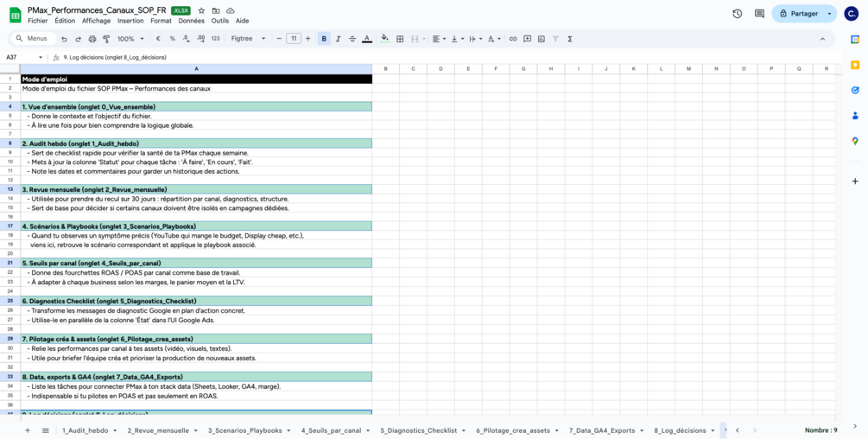Viewport: 868px width, 439px height.
Task: Undo the last action
Action: pos(64,39)
